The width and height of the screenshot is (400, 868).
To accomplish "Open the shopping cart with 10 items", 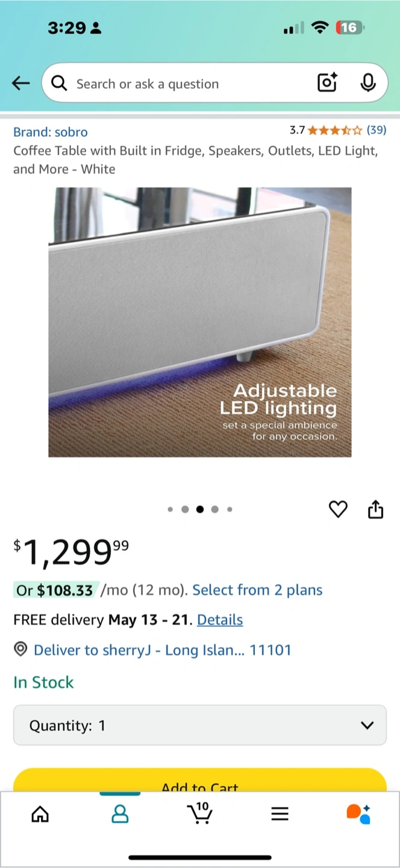I will pos(199,813).
